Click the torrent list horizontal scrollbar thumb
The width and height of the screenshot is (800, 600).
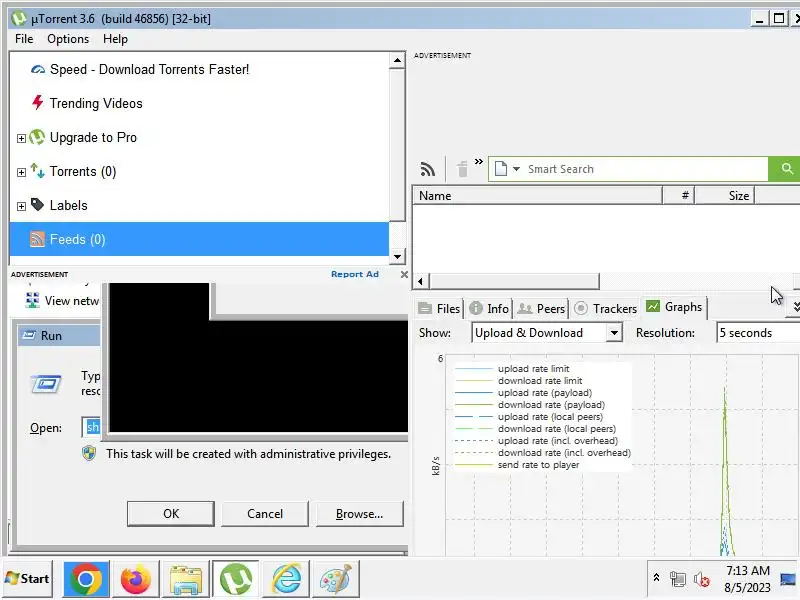[x=514, y=281]
